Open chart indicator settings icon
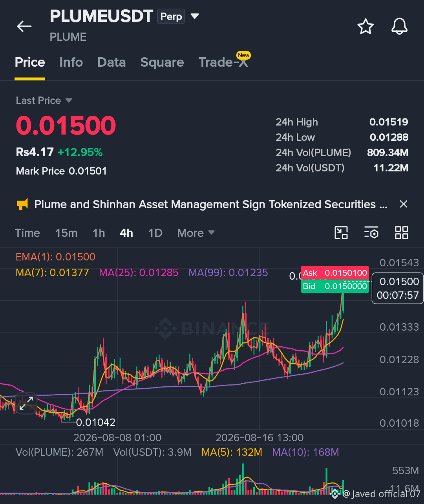The image size is (424, 504). 371,233
